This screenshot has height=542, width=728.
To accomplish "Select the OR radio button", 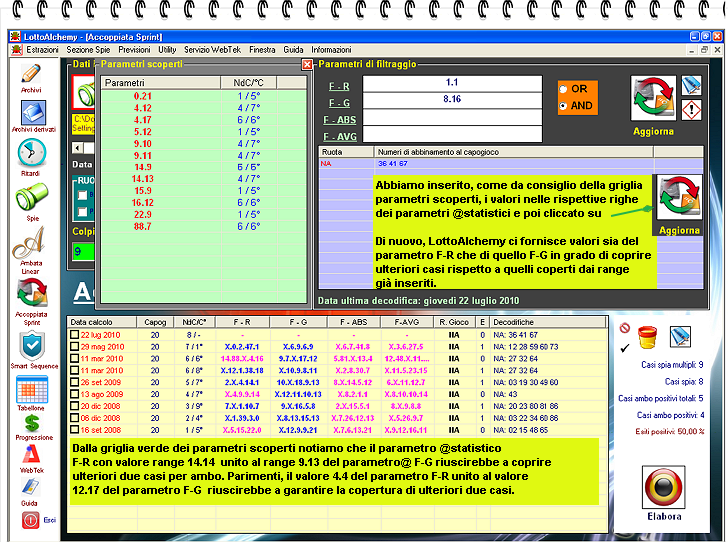I will point(563,89).
